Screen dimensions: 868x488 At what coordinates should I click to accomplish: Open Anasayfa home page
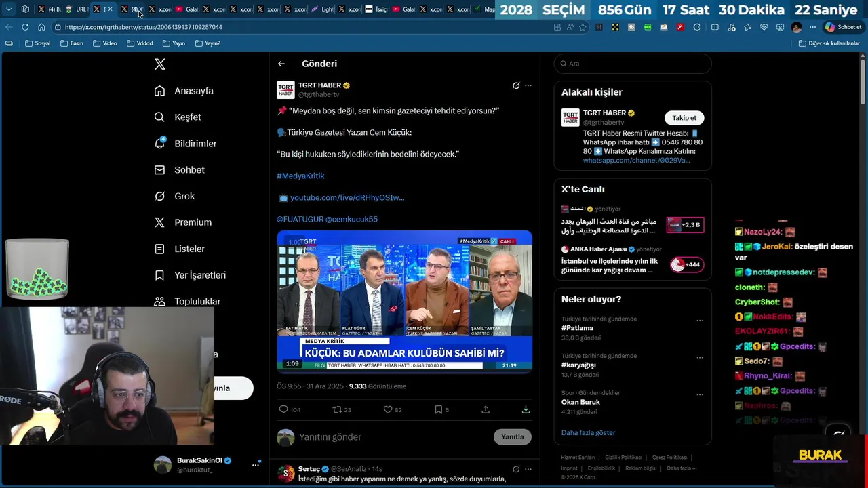[x=184, y=91]
